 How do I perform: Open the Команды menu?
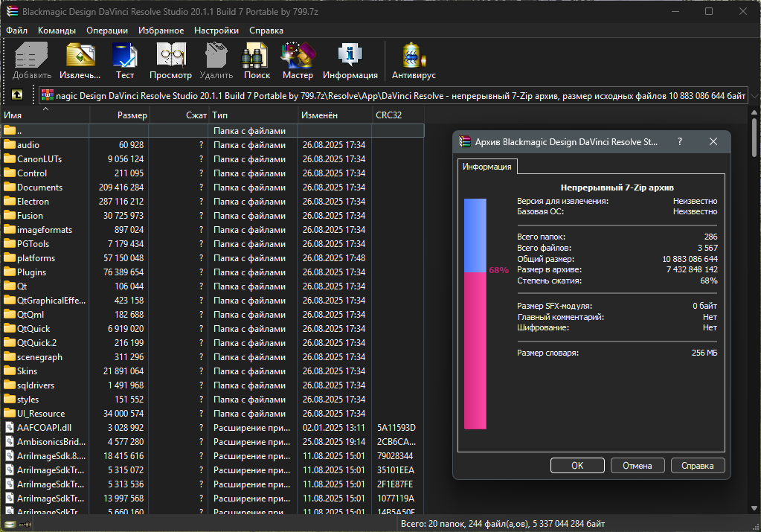pyautogui.click(x=57, y=30)
